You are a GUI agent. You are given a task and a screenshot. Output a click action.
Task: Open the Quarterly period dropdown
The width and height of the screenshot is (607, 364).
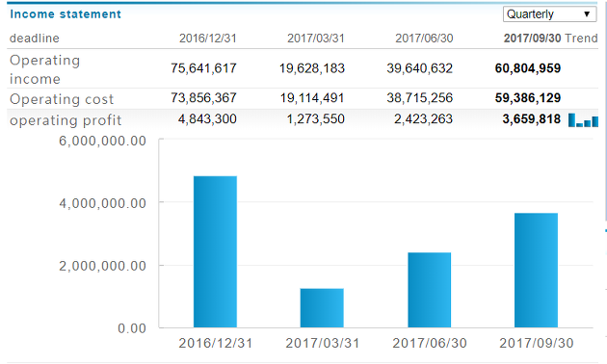click(x=550, y=14)
